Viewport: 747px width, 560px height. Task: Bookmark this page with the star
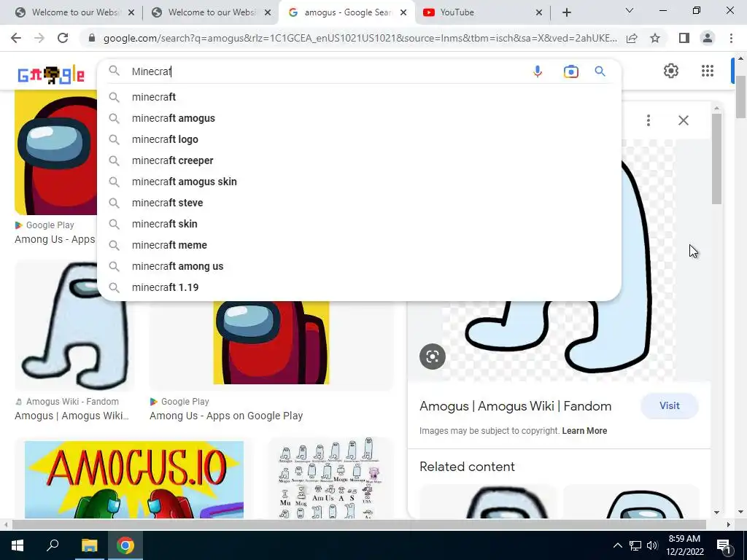tap(655, 38)
